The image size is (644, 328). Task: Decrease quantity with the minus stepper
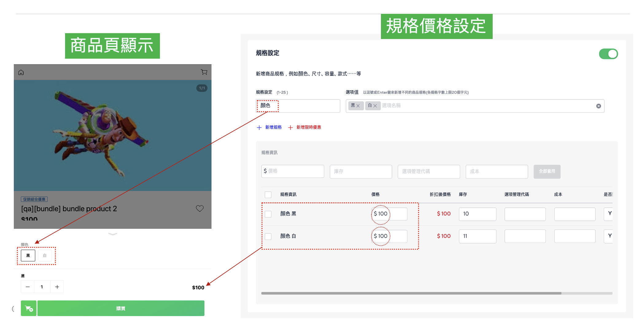(27, 286)
